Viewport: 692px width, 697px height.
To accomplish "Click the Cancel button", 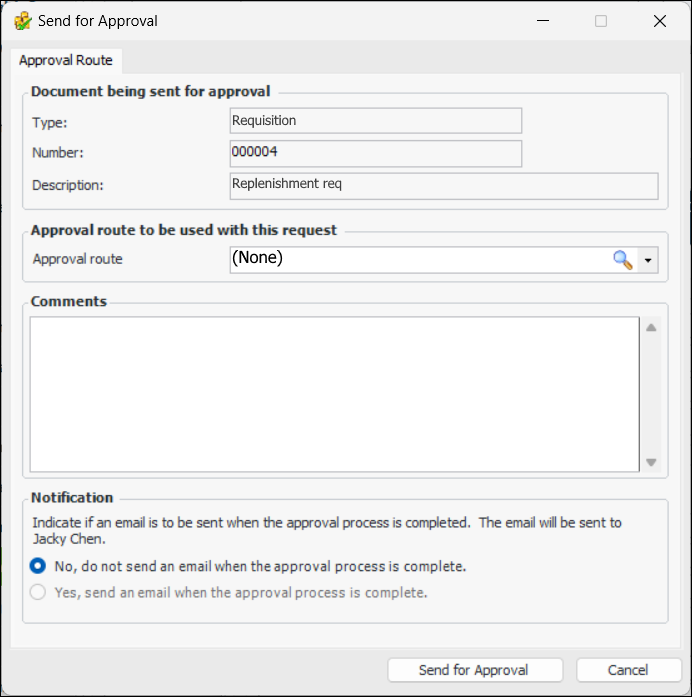I will click(628, 670).
